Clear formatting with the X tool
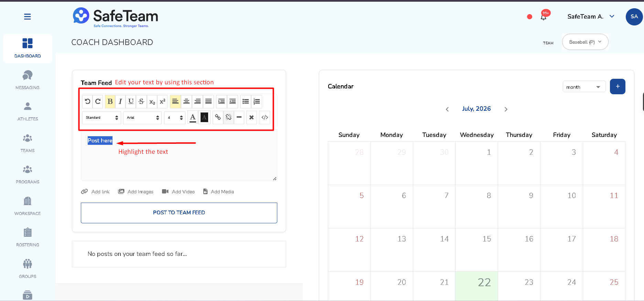 coord(251,117)
